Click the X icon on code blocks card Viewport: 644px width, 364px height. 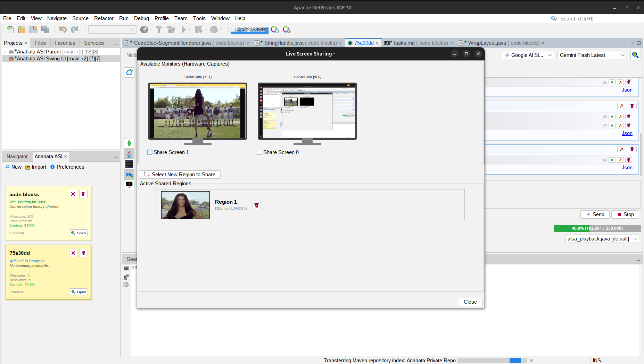(73, 194)
